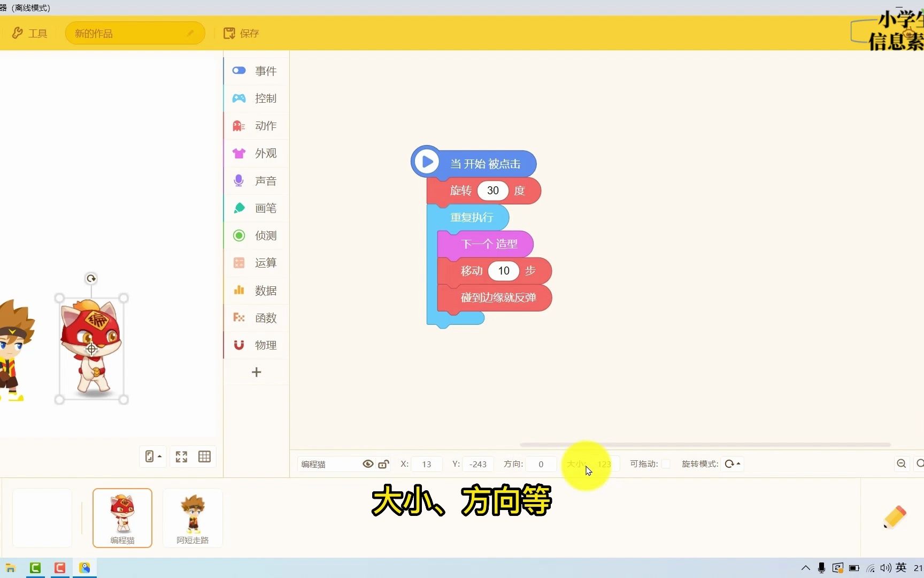Toggle the sprite lock icon
This screenshot has width=924, height=578.
383,464
